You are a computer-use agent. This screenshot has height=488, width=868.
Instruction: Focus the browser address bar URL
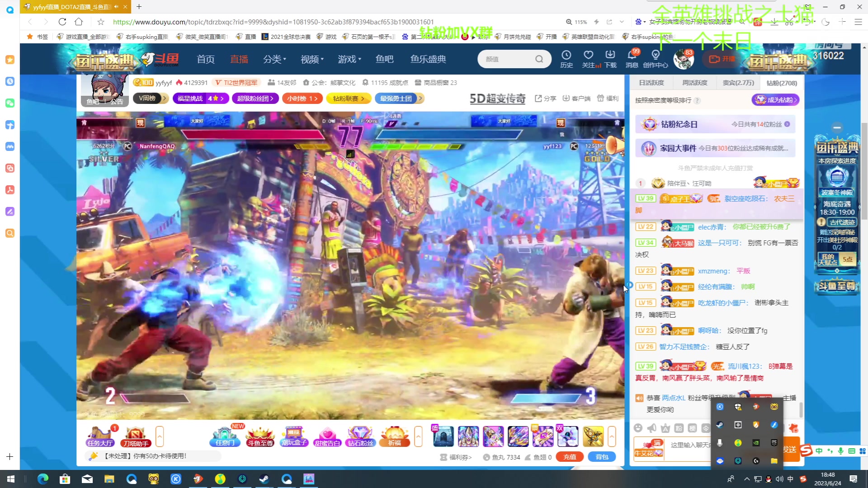(273, 22)
